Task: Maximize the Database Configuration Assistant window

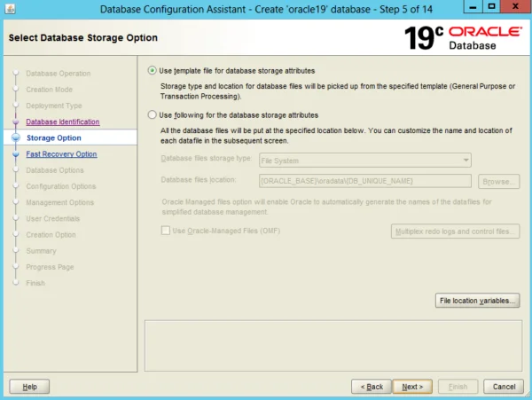Action: (491, 6)
